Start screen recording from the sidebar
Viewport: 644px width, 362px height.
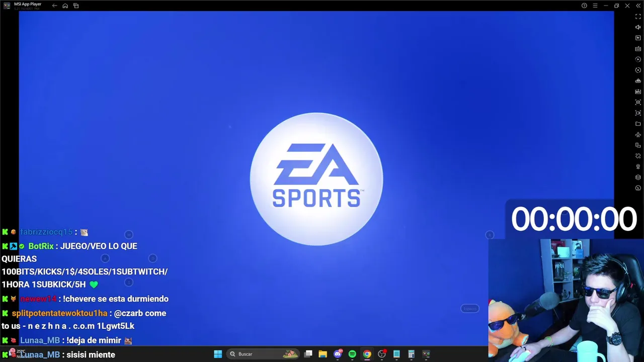pos(638,113)
